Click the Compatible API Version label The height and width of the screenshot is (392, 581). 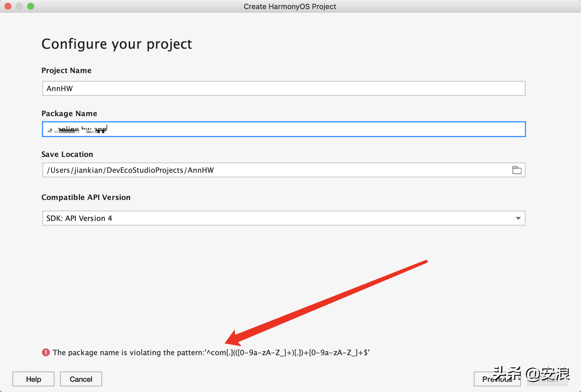coord(86,197)
